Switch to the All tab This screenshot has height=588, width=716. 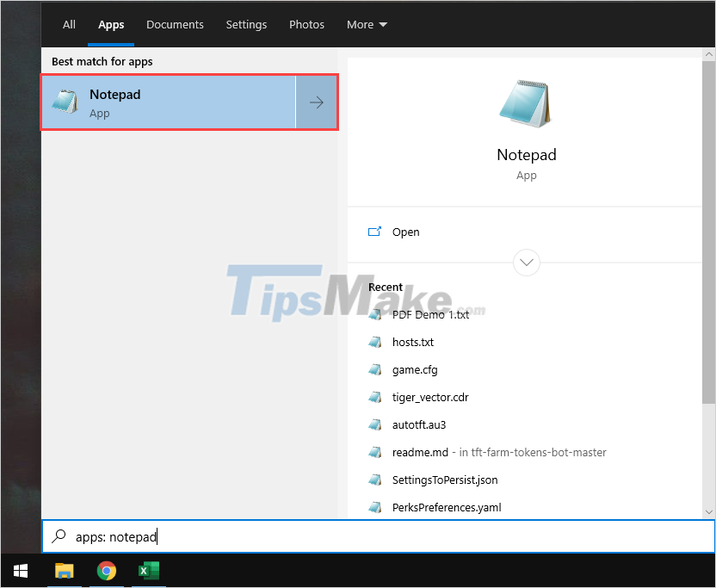click(69, 24)
